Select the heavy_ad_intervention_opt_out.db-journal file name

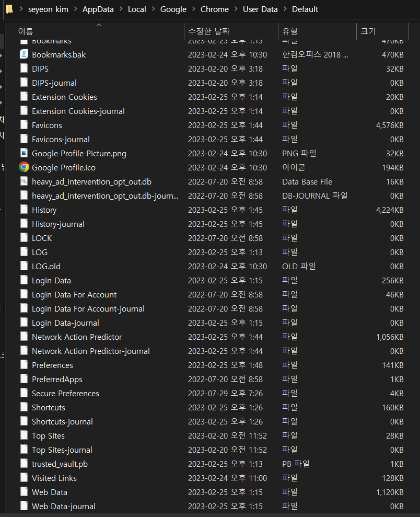click(105, 196)
